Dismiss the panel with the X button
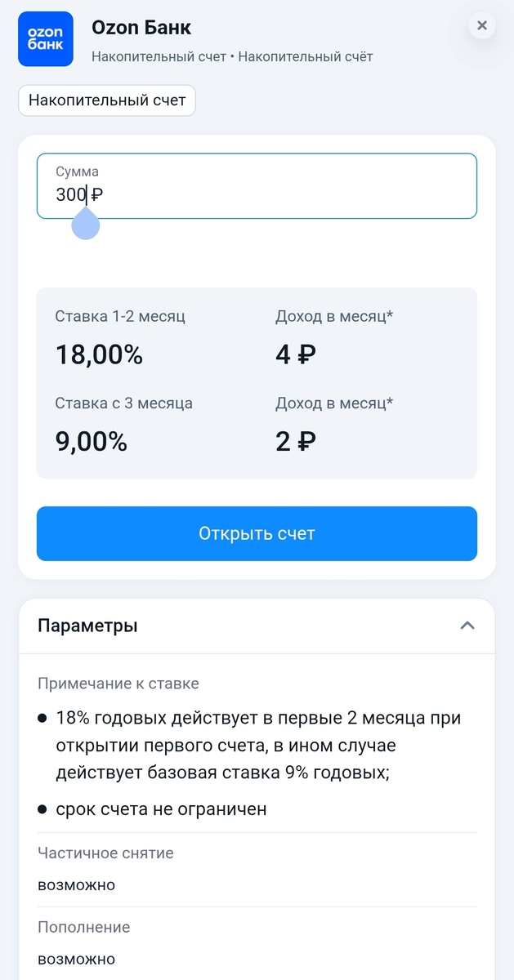514x980 pixels. click(x=482, y=24)
